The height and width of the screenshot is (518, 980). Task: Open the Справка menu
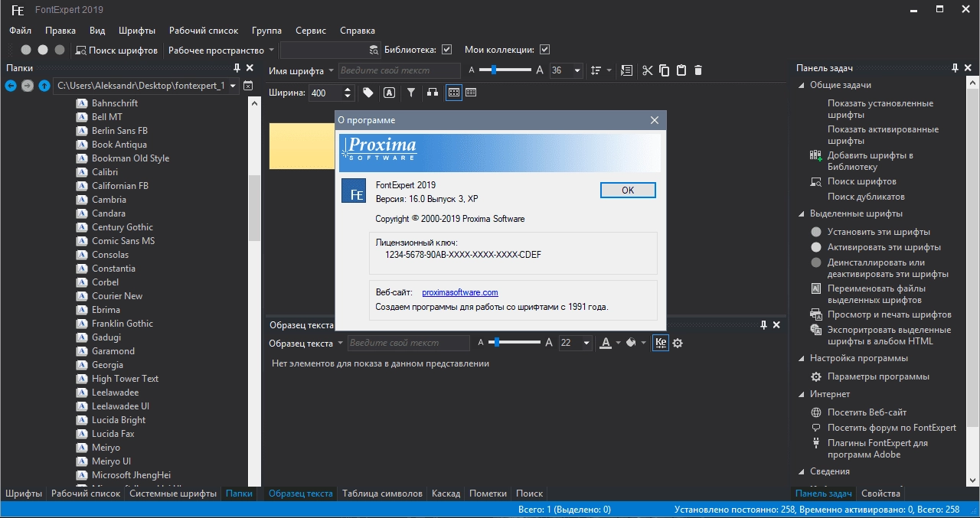[x=358, y=31]
